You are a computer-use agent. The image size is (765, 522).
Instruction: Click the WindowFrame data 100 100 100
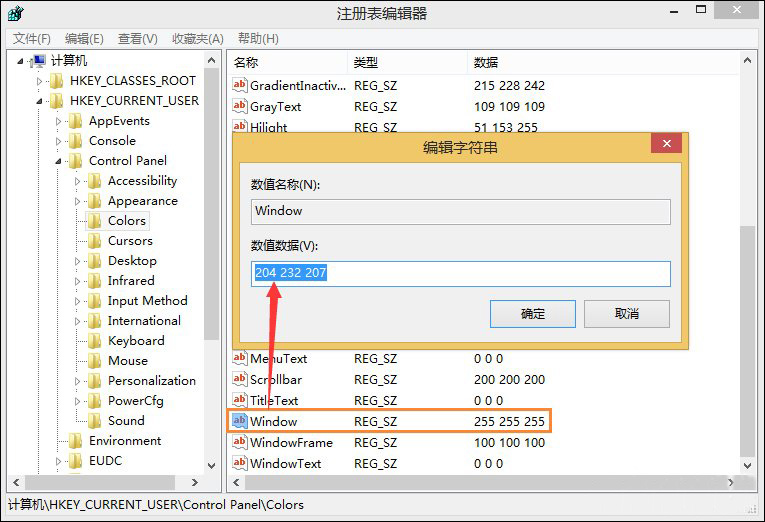[x=509, y=442]
